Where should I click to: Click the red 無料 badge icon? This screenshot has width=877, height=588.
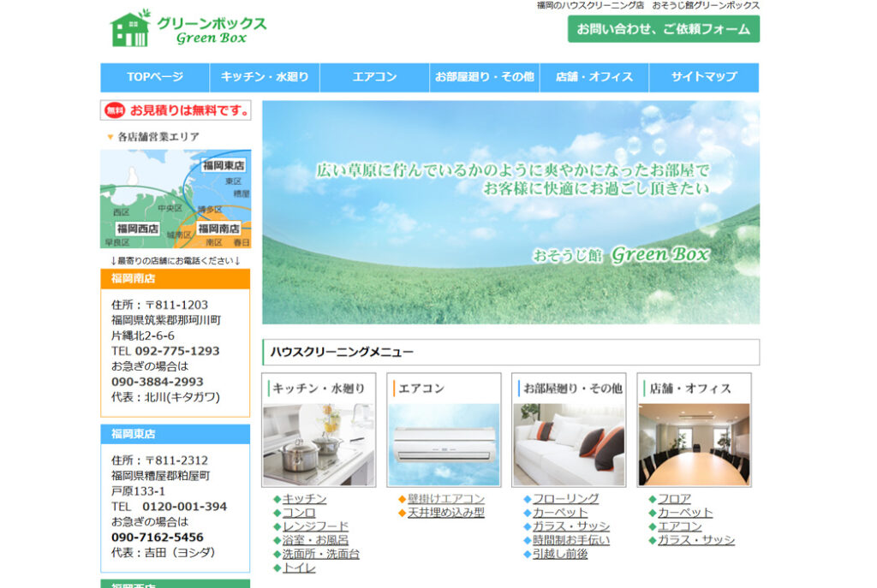click(115, 110)
